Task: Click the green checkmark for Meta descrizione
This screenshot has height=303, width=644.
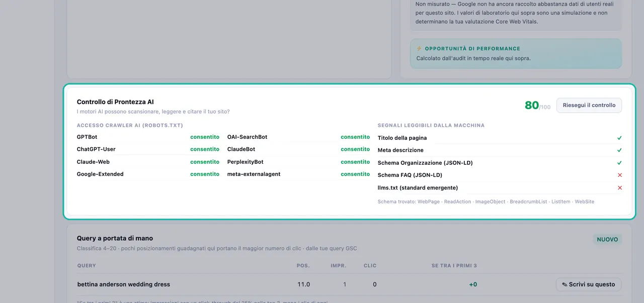Action: [x=619, y=150]
